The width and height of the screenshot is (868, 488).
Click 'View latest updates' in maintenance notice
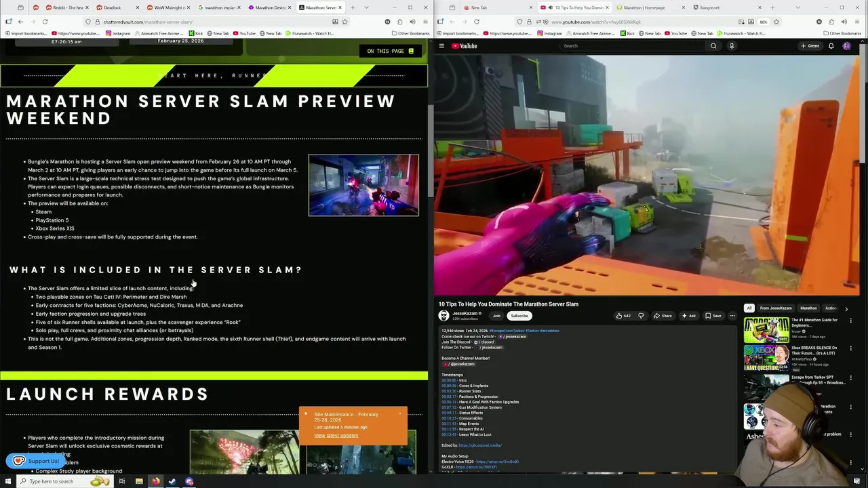(x=336, y=435)
